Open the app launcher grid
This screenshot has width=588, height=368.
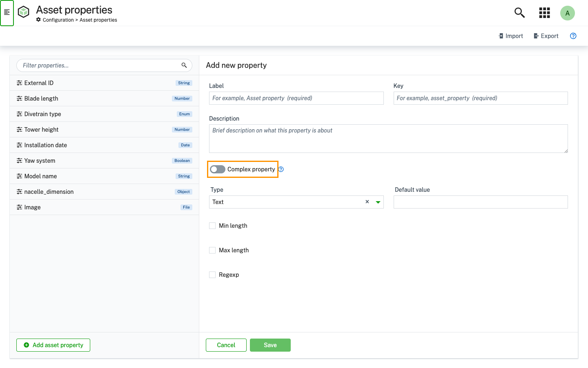544,13
